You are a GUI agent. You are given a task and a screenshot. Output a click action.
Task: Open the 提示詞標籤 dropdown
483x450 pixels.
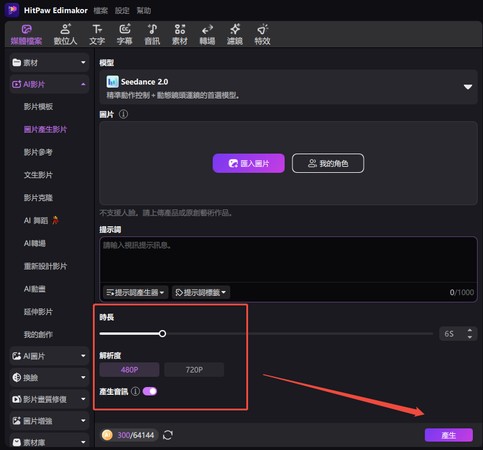point(201,292)
